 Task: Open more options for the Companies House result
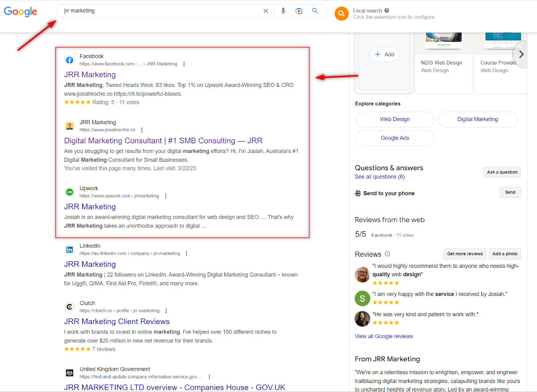point(209,377)
